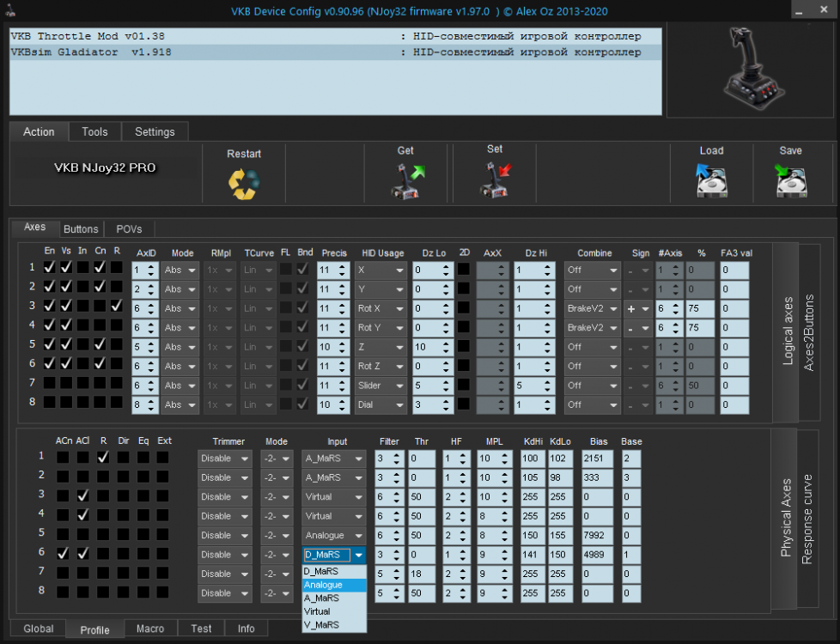Click the app icon in title bar
The height and width of the screenshot is (644, 840).
(x=10, y=9)
